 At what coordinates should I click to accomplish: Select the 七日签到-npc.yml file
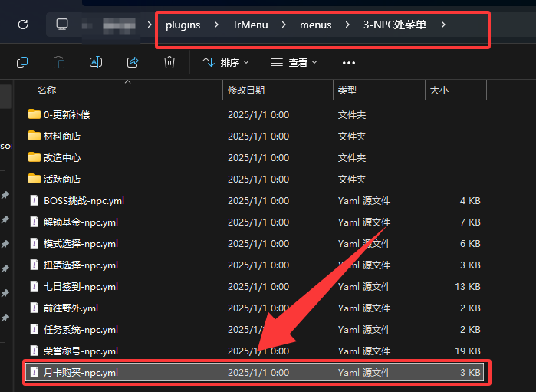pyautogui.click(x=81, y=286)
